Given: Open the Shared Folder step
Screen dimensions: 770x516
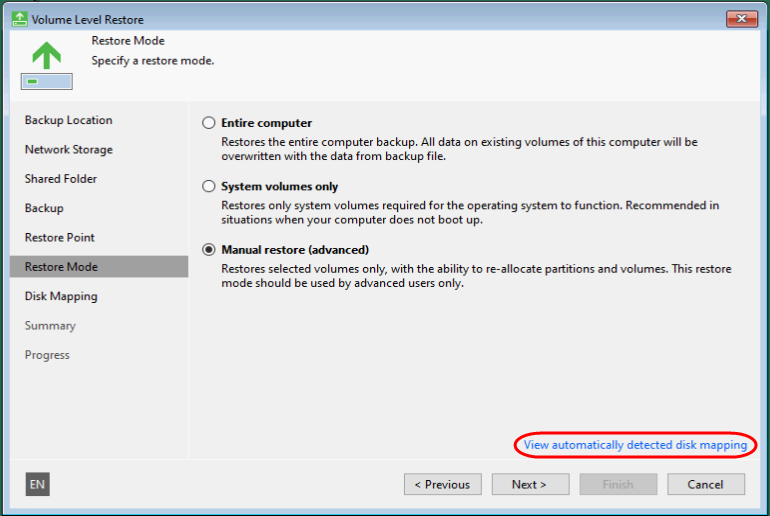Looking at the screenshot, I should (60, 179).
